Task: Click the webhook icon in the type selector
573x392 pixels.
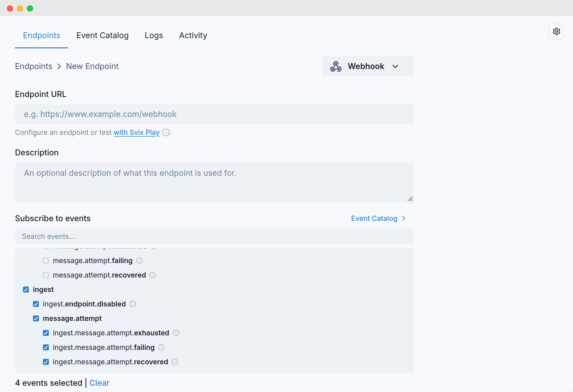Action: [x=336, y=66]
